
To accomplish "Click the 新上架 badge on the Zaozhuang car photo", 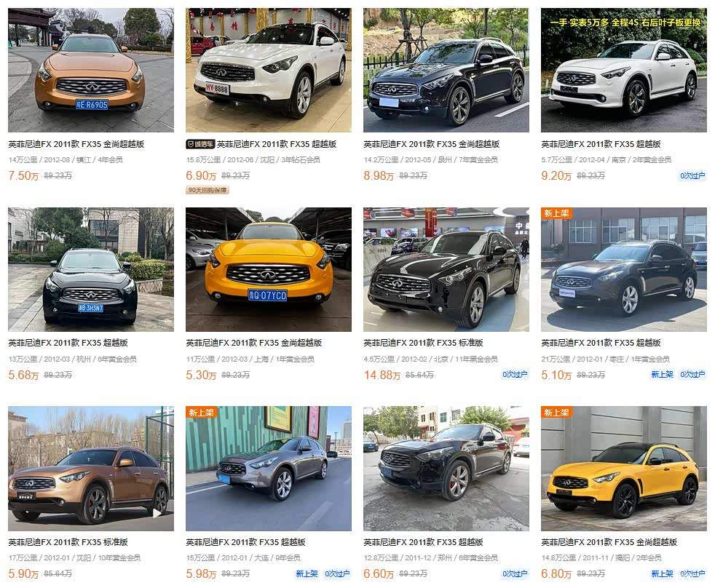I will coord(556,213).
